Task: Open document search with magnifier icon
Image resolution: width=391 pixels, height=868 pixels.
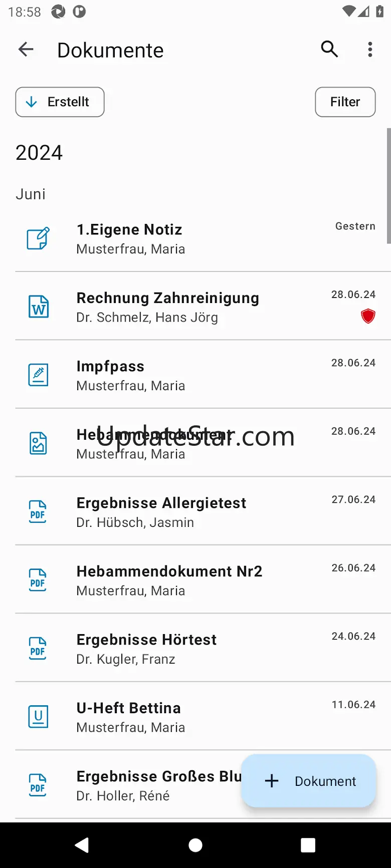Action: point(329,50)
